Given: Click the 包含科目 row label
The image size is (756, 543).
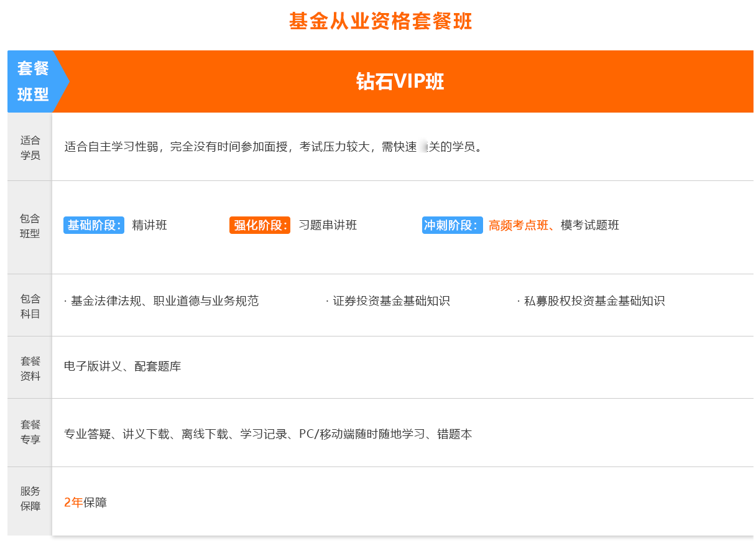Looking at the screenshot, I should (x=30, y=306).
